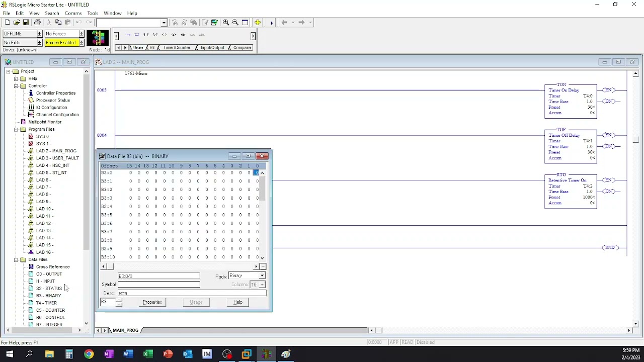Click the ladder logo graphic
Image resolution: width=644 pixels, height=362 pixels.
(98, 38)
